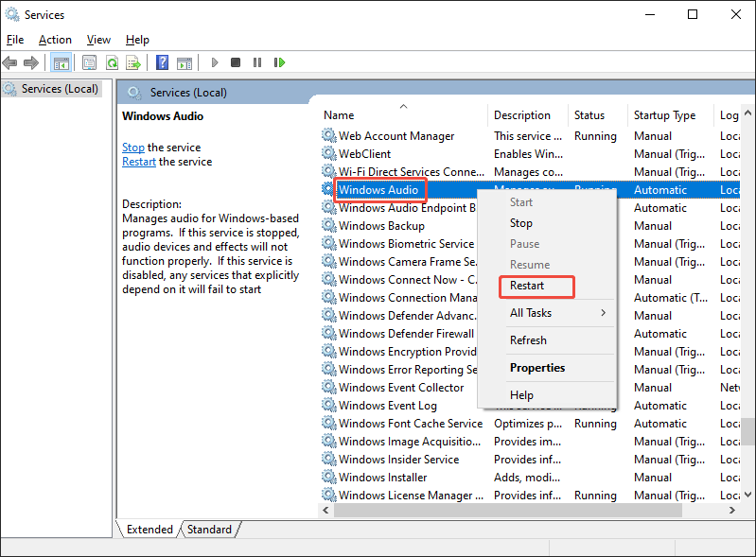Viewport: 756px width, 557px height.
Task: Select the Windows Audio Endpoint Builder row
Action: [x=530, y=208]
